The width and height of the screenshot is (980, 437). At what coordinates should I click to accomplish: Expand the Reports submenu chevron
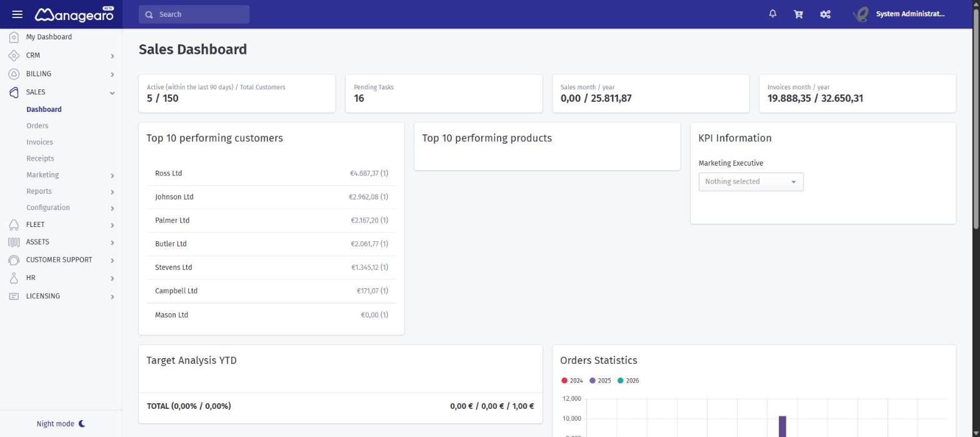(112, 192)
